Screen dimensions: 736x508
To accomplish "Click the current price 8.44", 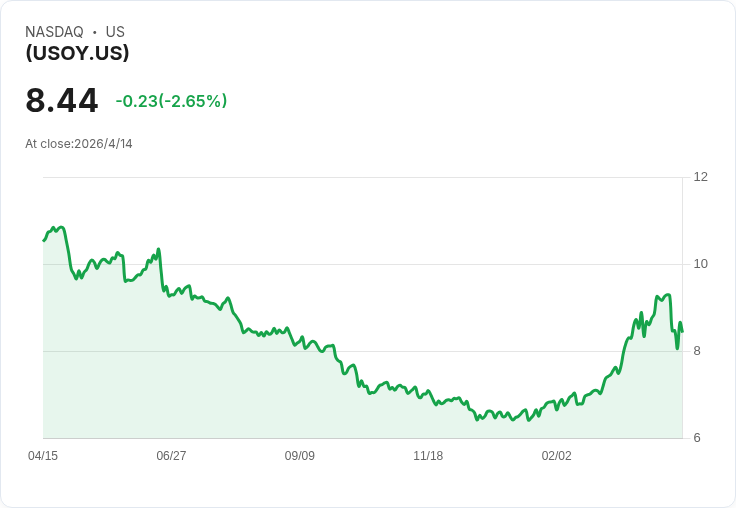I will click(62, 101).
